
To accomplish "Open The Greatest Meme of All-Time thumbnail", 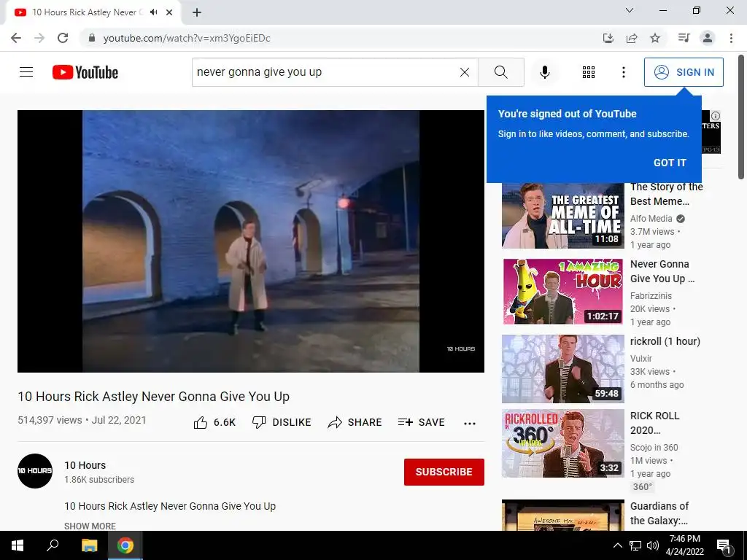I will point(562,216).
